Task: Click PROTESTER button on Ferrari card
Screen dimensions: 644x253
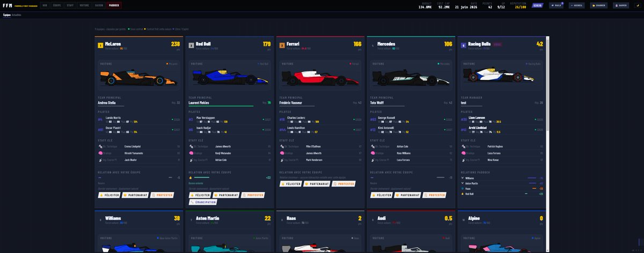Action: (344, 183)
